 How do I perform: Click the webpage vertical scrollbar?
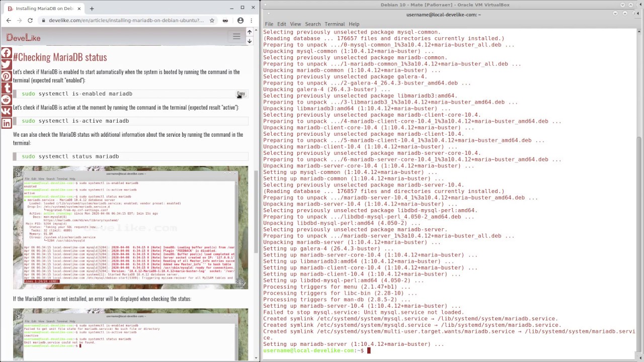click(x=257, y=211)
